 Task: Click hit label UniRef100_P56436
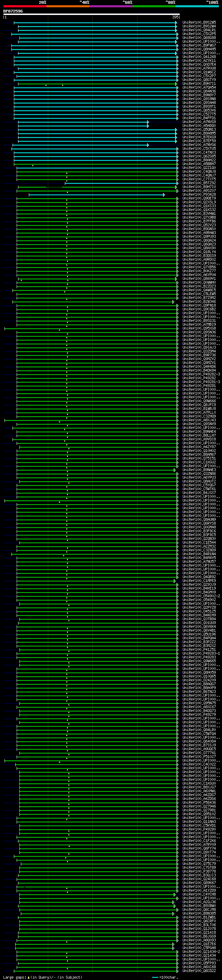click(x=199, y=802)
